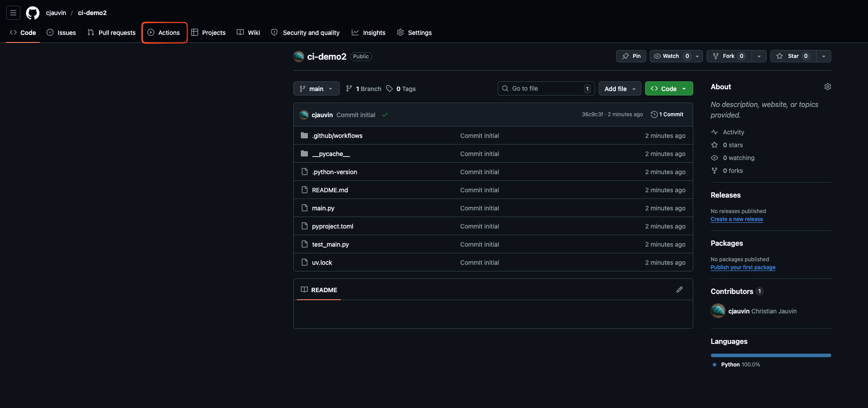This screenshot has height=408, width=868.
Task: Star the ci-demo2 repository
Action: click(793, 56)
